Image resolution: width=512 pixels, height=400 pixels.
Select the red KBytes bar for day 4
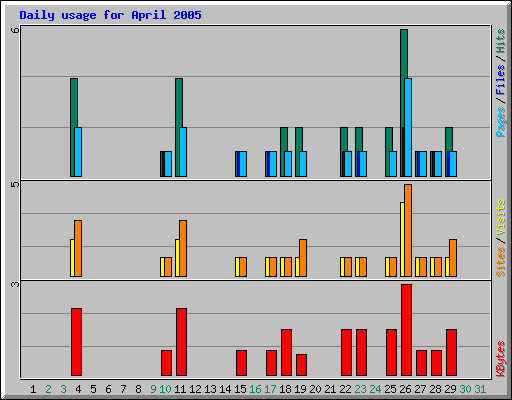(x=76, y=342)
